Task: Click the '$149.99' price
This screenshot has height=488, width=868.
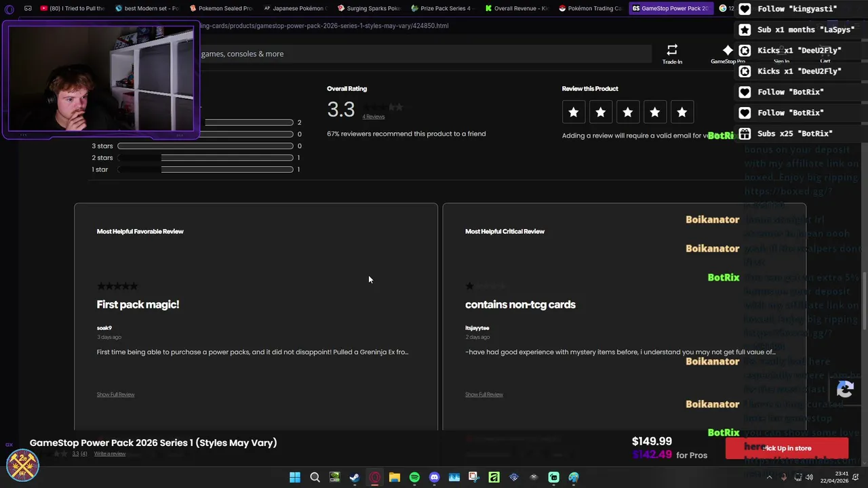Action: point(652,441)
